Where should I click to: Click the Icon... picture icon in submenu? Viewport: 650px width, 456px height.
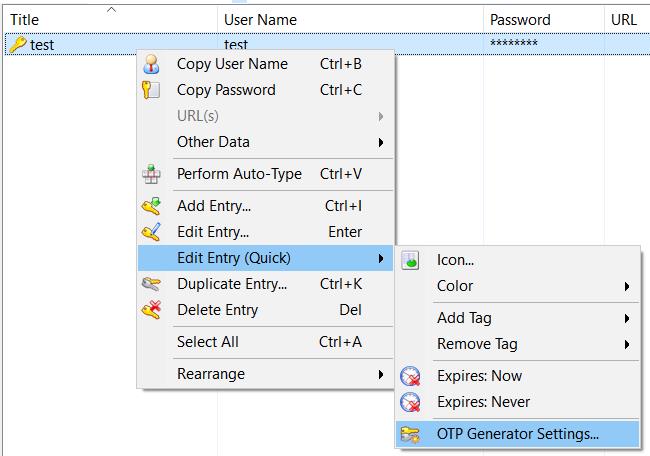410,260
